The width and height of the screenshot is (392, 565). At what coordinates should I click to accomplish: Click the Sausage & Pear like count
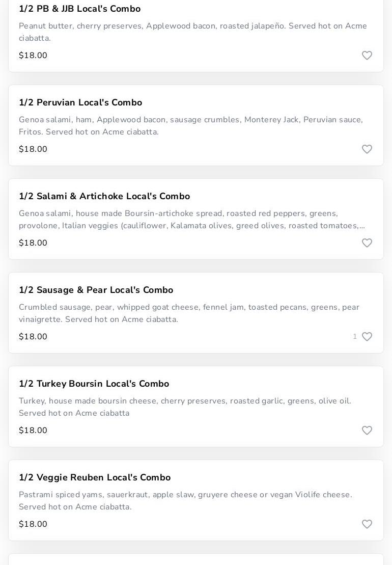tap(355, 337)
